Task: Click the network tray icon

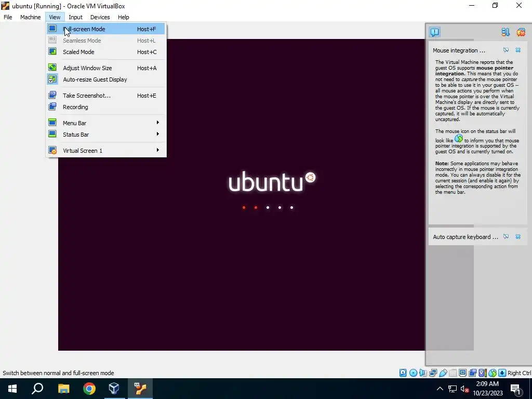Action: coord(453,389)
